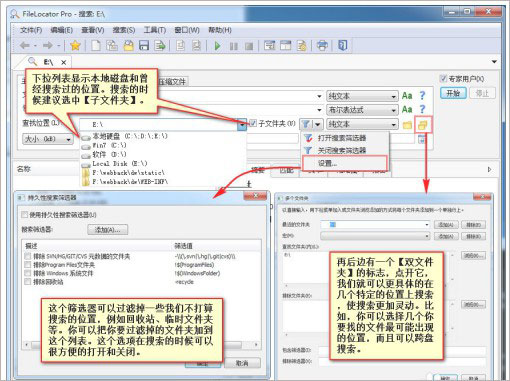Viewport: 510px width, 381px height.
Task: Choose 关闭搜索筛选器 menu entry
Action: 345,151
